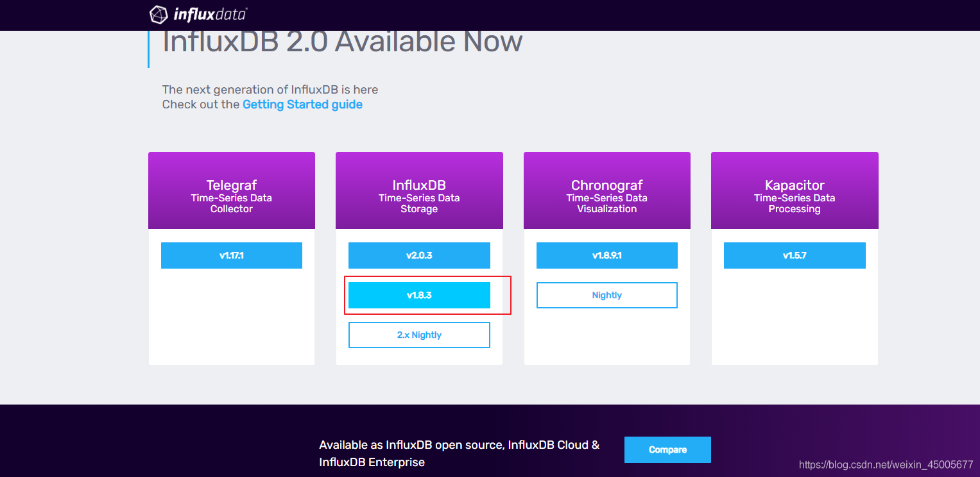Click "Time-Series Data Storage" subtitle

click(419, 203)
